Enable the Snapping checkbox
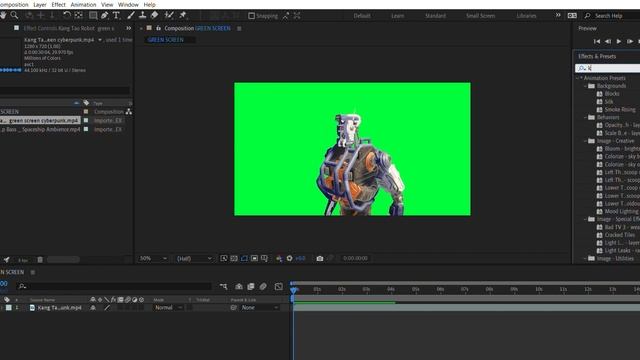640x360 pixels. 251,16
